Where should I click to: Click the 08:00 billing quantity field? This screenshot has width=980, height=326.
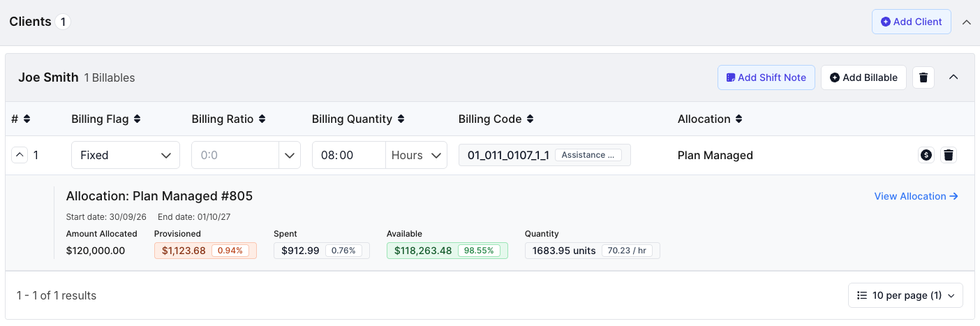[349, 155]
